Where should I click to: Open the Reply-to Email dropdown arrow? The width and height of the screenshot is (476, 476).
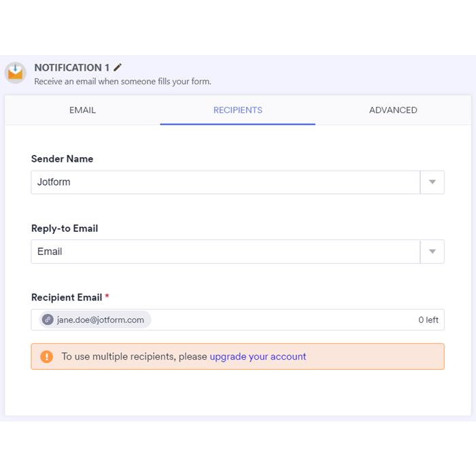point(432,252)
